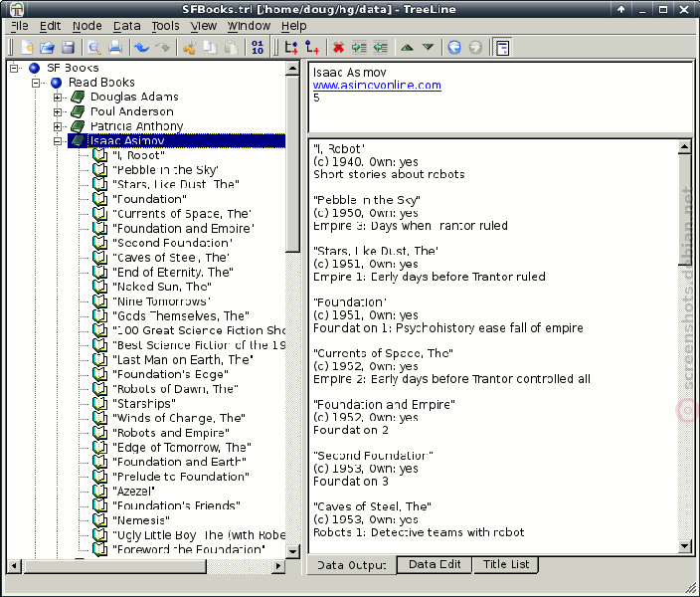Open the Data menu
This screenshot has height=597, width=700.
pos(127,26)
